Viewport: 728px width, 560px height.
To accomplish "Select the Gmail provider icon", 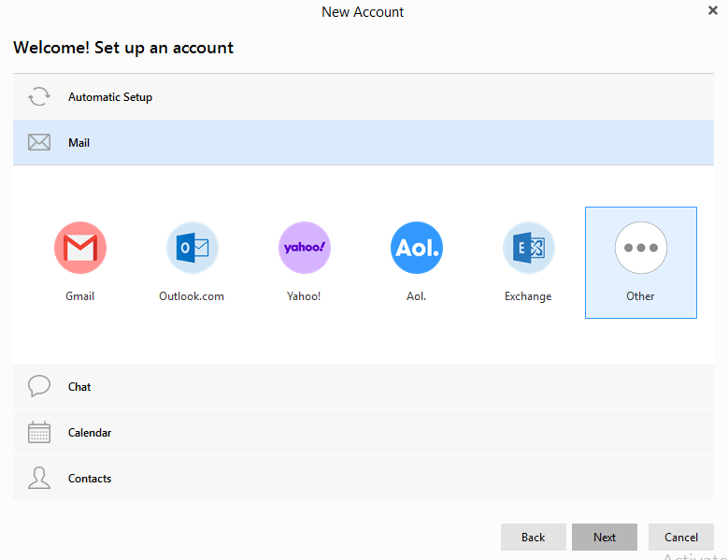I will click(x=80, y=248).
